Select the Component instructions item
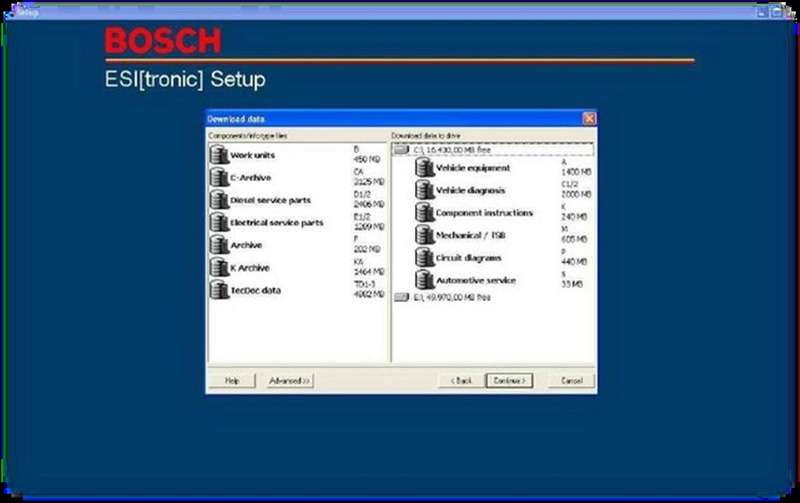800x503 pixels. click(x=484, y=213)
